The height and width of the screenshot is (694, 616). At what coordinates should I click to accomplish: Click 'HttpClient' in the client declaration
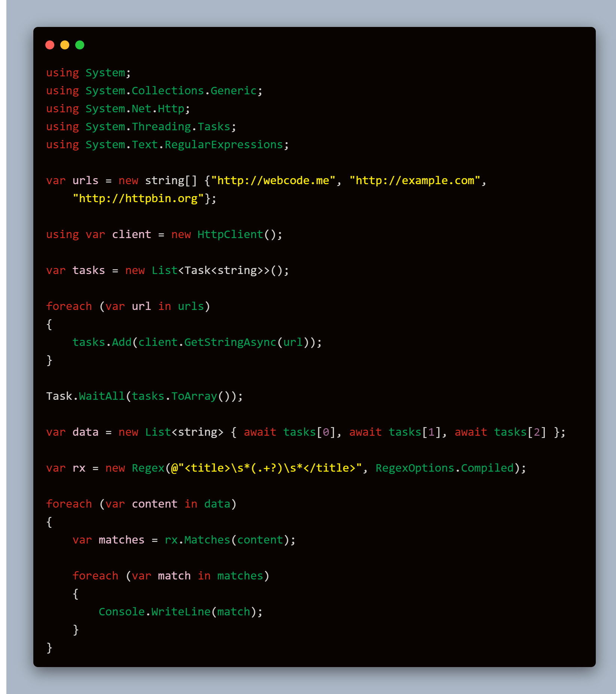230,234
